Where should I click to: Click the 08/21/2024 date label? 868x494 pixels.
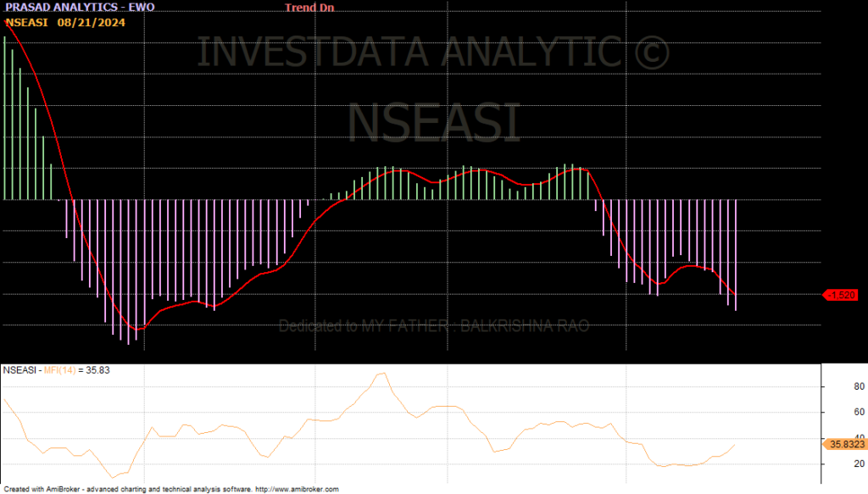pos(91,22)
